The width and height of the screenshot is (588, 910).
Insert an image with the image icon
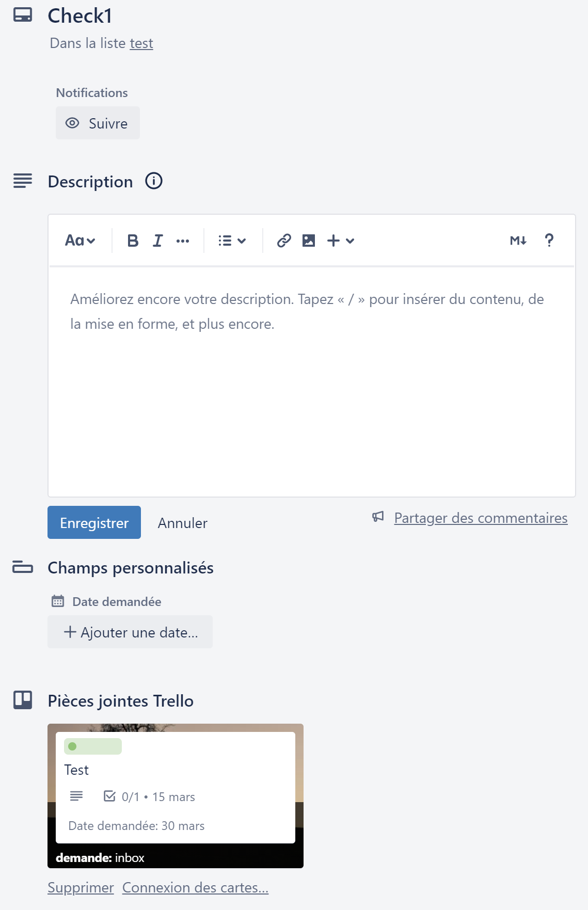[309, 241]
